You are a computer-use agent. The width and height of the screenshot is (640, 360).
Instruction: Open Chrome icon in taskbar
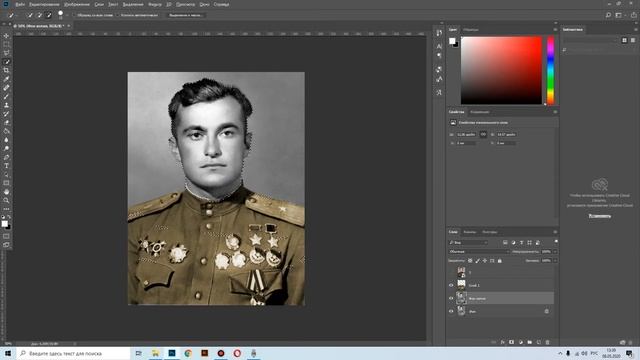188,353
